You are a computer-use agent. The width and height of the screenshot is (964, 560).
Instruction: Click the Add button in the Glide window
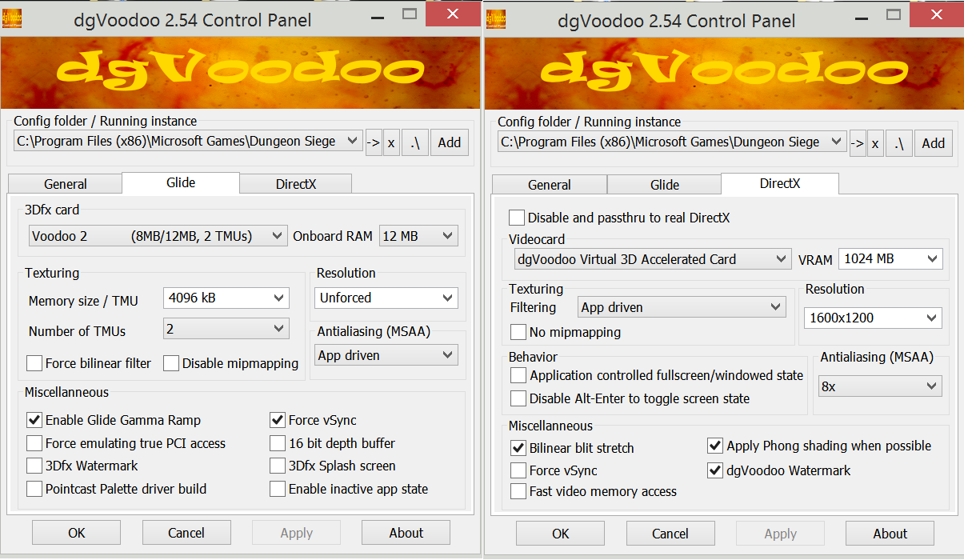click(x=450, y=142)
